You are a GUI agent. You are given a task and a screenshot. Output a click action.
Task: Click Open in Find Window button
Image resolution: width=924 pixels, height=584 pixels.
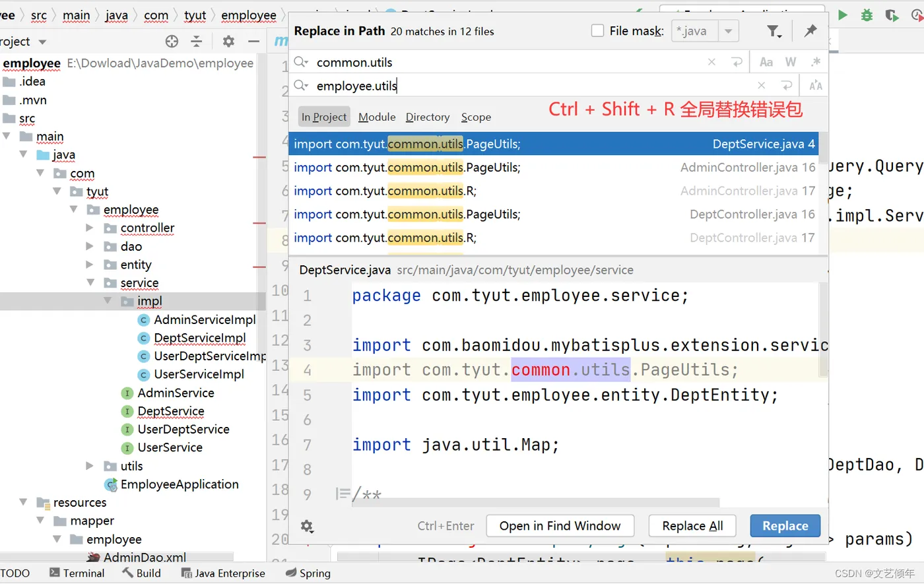(x=560, y=526)
